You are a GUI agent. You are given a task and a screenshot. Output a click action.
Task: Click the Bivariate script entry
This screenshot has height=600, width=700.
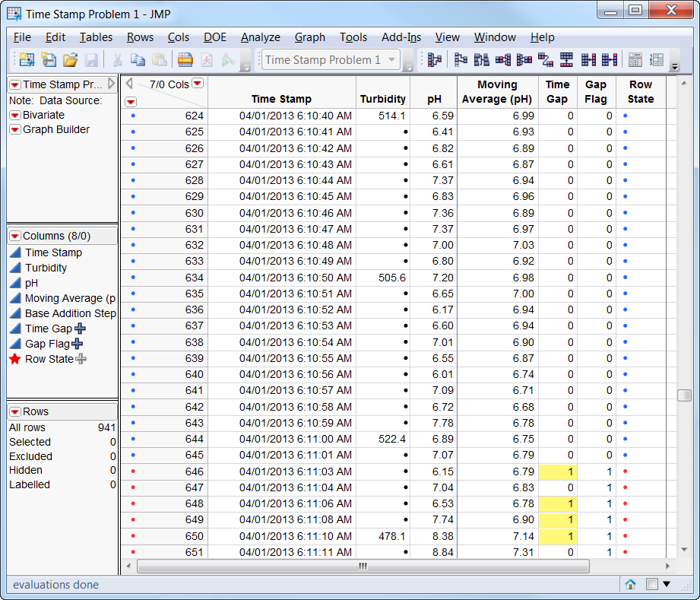43,115
